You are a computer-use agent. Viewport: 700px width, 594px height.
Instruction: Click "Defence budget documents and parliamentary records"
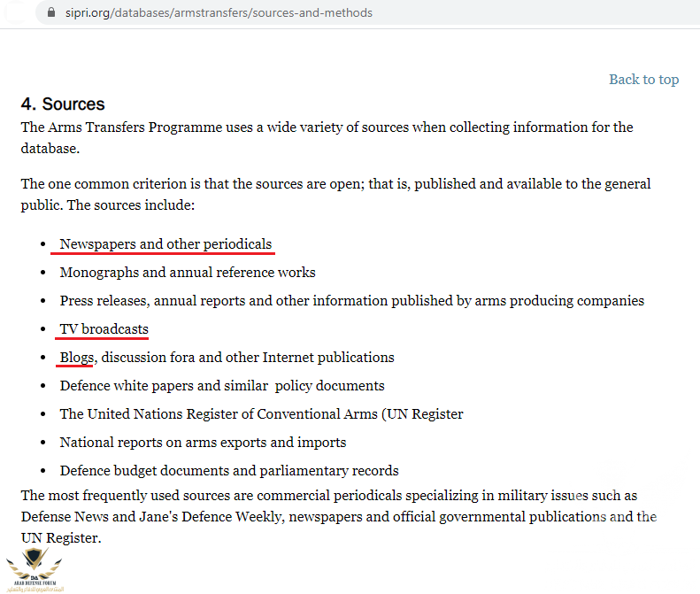coord(228,471)
